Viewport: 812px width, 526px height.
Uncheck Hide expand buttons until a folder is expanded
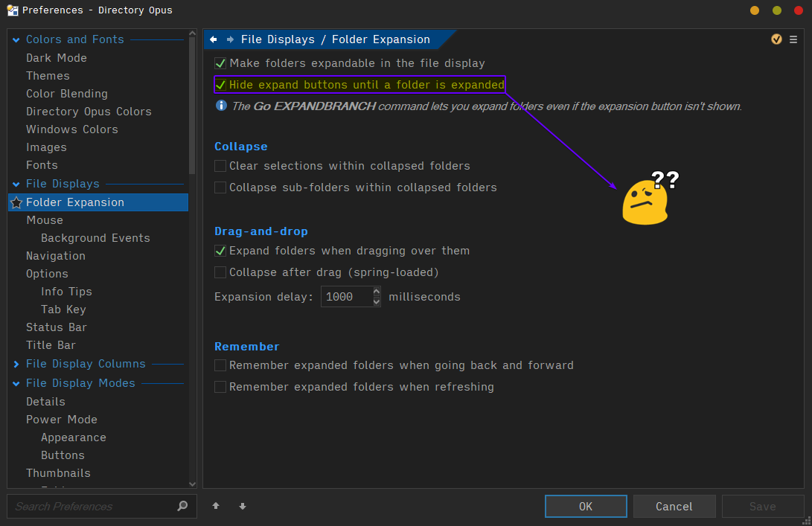point(220,84)
